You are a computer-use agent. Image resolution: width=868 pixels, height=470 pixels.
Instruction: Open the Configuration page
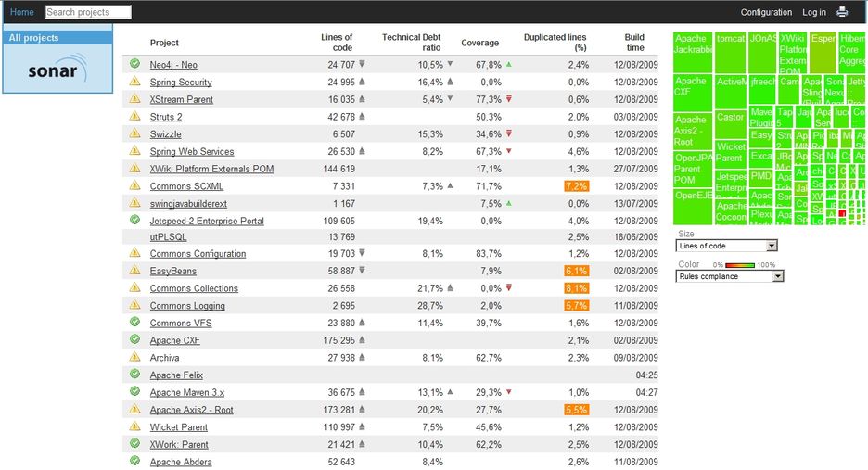pos(766,12)
